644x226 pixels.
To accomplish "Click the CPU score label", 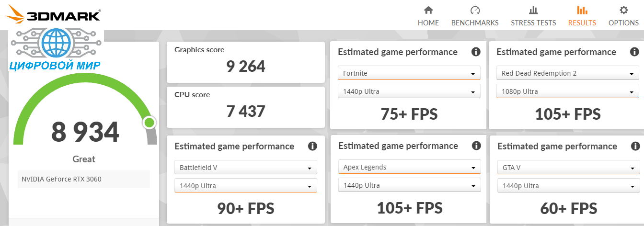I will (192, 95).
